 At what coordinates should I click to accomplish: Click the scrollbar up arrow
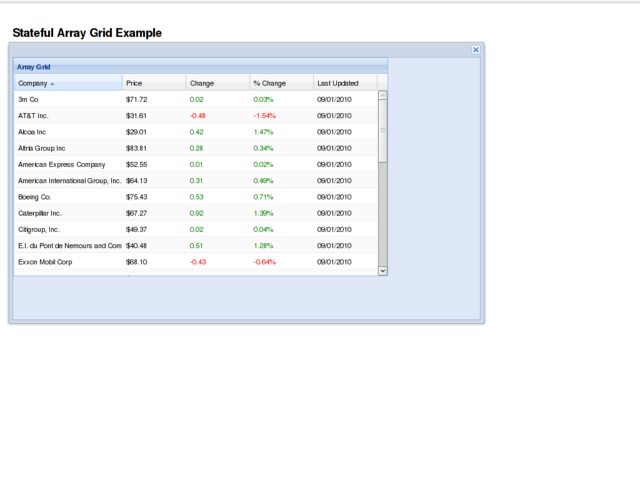382,96
